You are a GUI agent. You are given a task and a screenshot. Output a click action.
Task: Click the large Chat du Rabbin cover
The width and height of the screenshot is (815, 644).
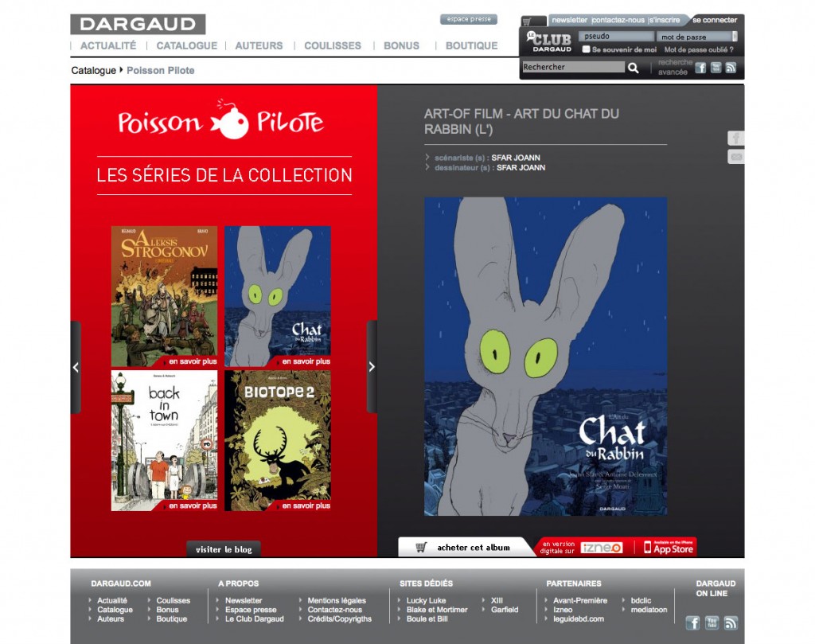545,357
